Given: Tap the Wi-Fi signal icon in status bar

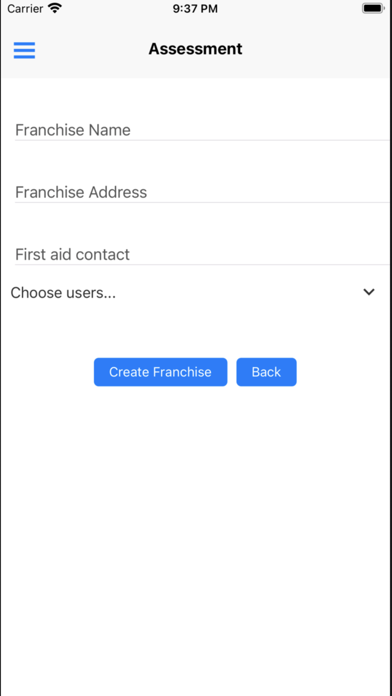Looking at the screenshot, I should [x=55, y=8].
